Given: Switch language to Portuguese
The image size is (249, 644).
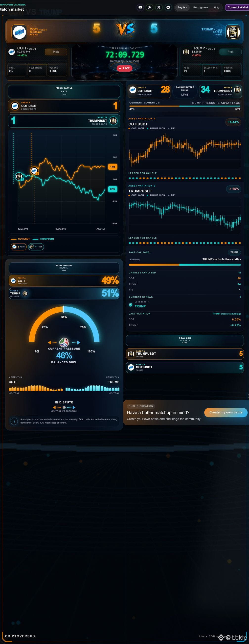Looking at the screenshot, I should coord(200,7).
